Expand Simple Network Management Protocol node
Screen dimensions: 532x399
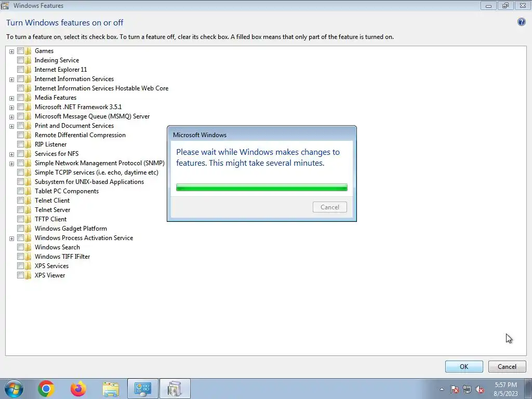click(x=11, y=164)
